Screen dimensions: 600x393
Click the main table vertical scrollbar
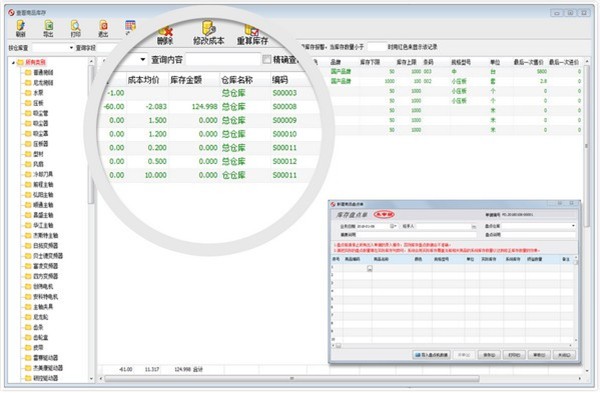tap(587, 145)
